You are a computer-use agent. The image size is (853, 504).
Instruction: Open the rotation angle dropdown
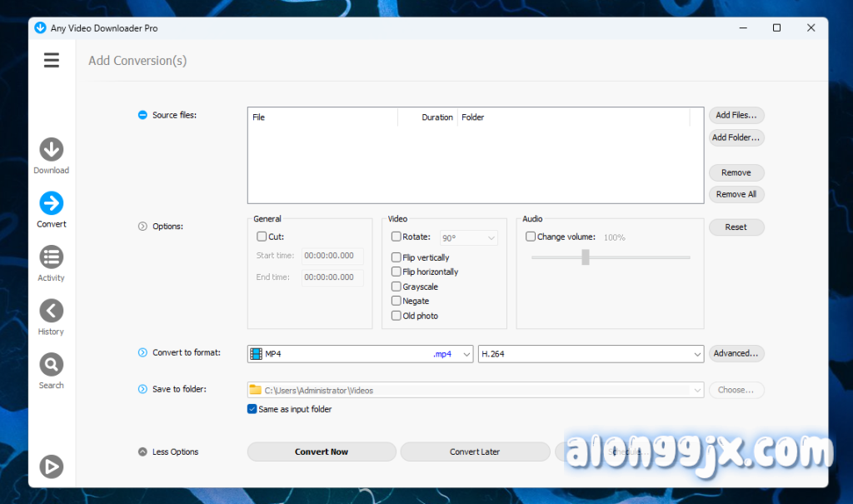coord(468,237)
